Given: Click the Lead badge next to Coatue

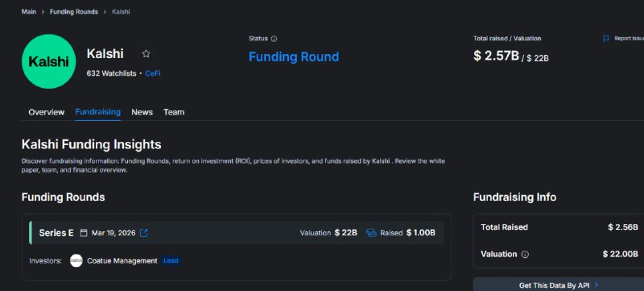Looking at the screenshot, I should [171, 260].
